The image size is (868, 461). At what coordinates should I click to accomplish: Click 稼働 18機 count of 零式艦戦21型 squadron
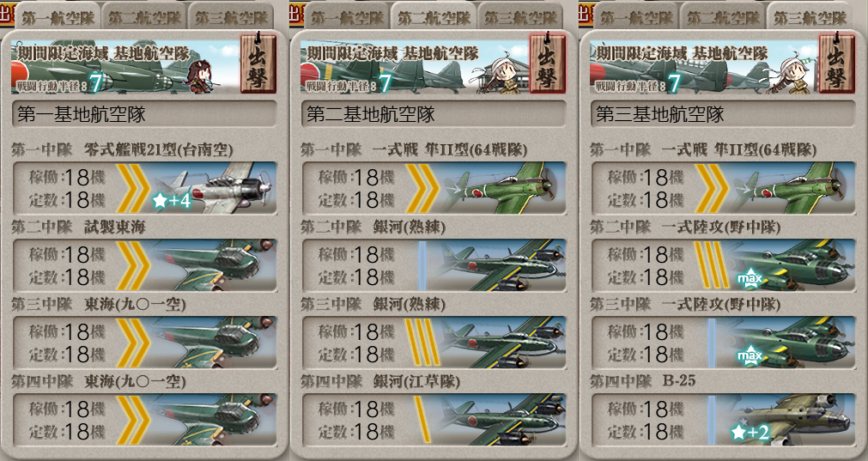click(67, 177)
